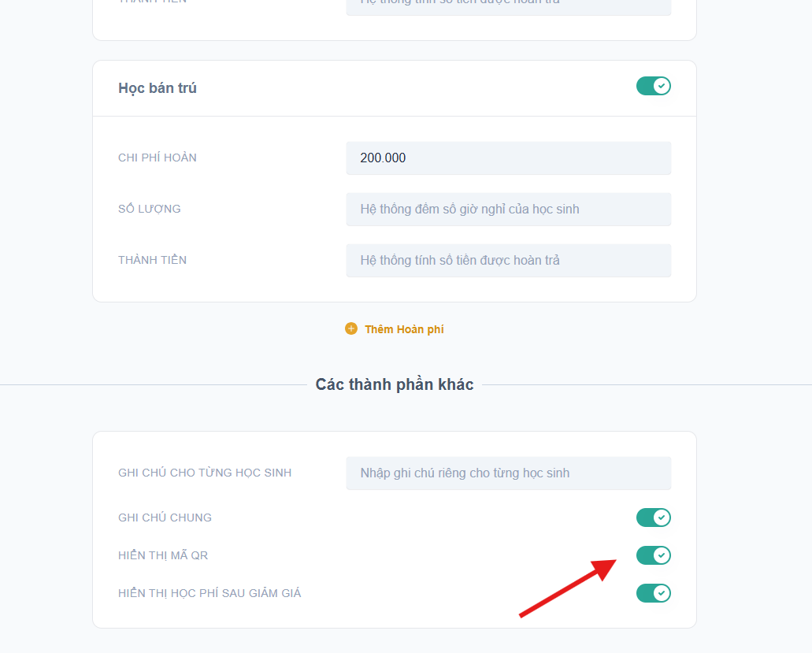This screenshot has height=653, width=812.
Task: Click the HIỂN THỊ MÃ QR label
Action: pos(163,555)
